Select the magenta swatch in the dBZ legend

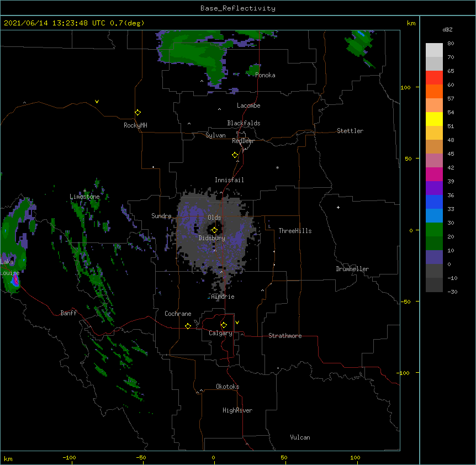pyautogui.click(x=434, y=174)
